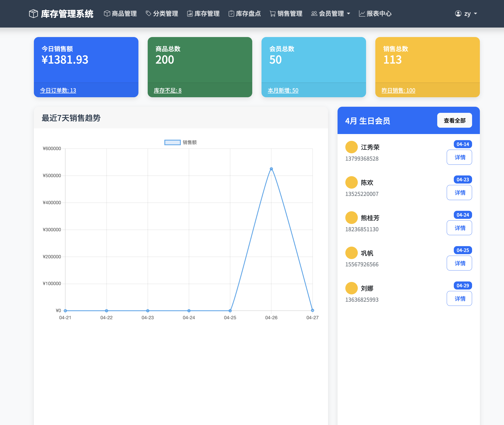Click the 04-29 birthday badge for 刘娜
The image size is (504, 425).
(463, 285)
